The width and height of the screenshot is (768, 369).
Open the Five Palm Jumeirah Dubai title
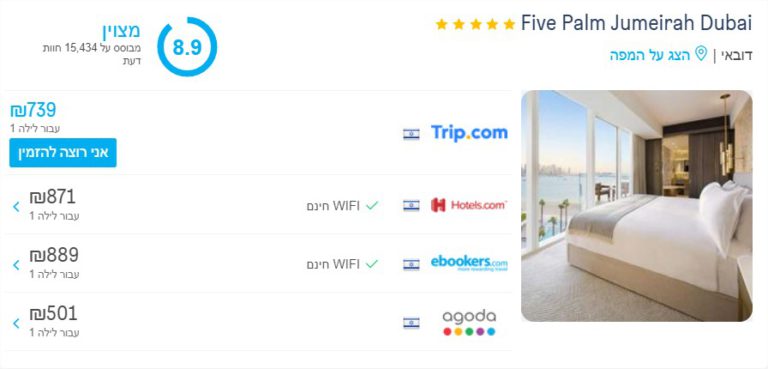pos(636,24)
